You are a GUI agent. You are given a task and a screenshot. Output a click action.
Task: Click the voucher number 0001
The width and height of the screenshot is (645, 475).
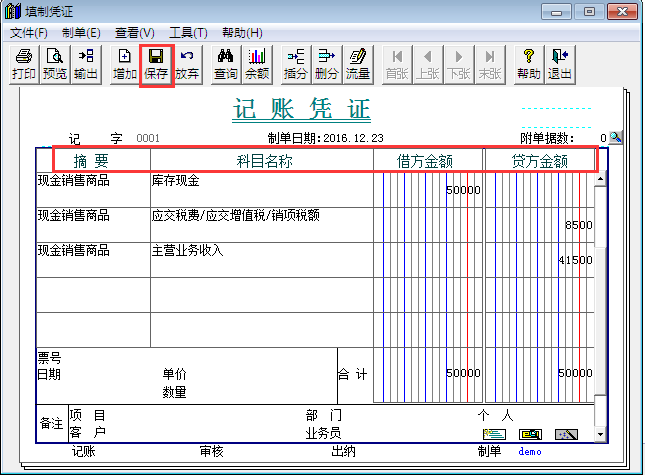[148, 138]
